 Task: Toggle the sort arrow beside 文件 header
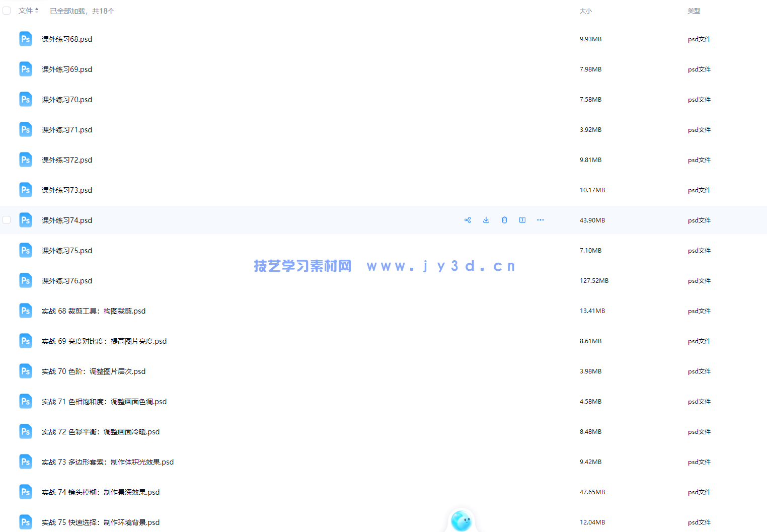[37, 11]
